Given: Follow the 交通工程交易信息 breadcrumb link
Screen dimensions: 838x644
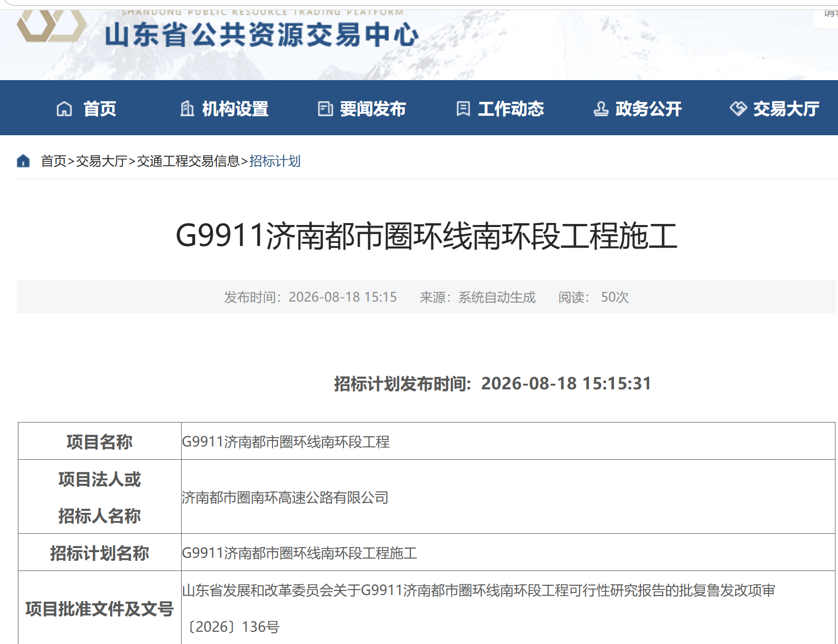Looking at the screenshot, I should click(x=188, y=161).
